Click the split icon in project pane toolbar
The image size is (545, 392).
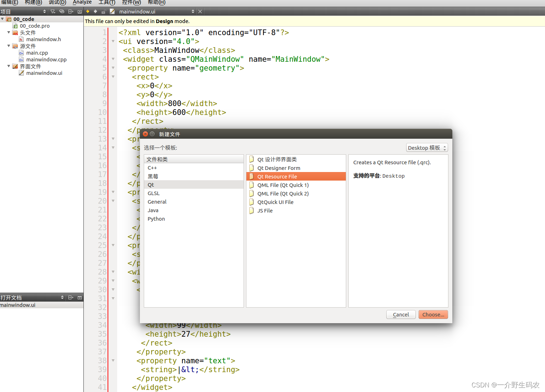pos(71,11)
